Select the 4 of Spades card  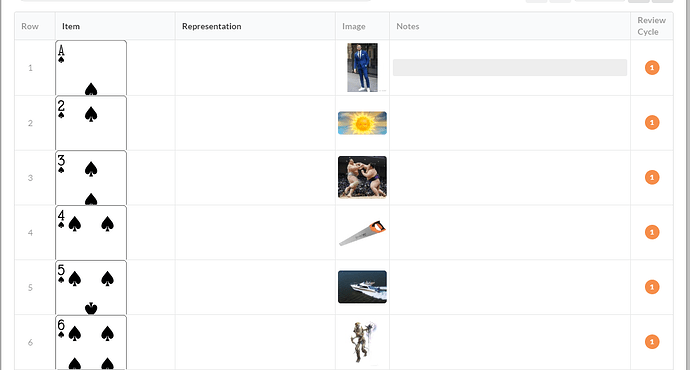[x=91, y=232]
